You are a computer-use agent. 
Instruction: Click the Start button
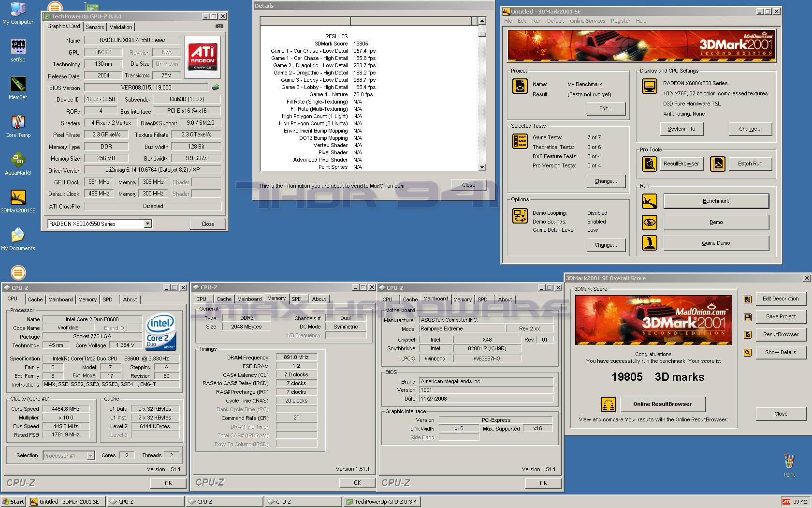point(14,502)
